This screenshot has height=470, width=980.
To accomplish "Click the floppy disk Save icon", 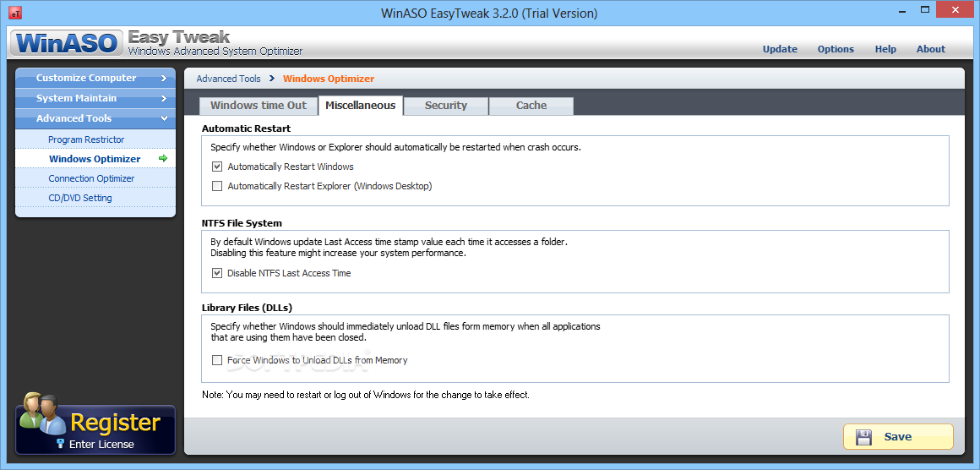I will (x=863, y=437).
